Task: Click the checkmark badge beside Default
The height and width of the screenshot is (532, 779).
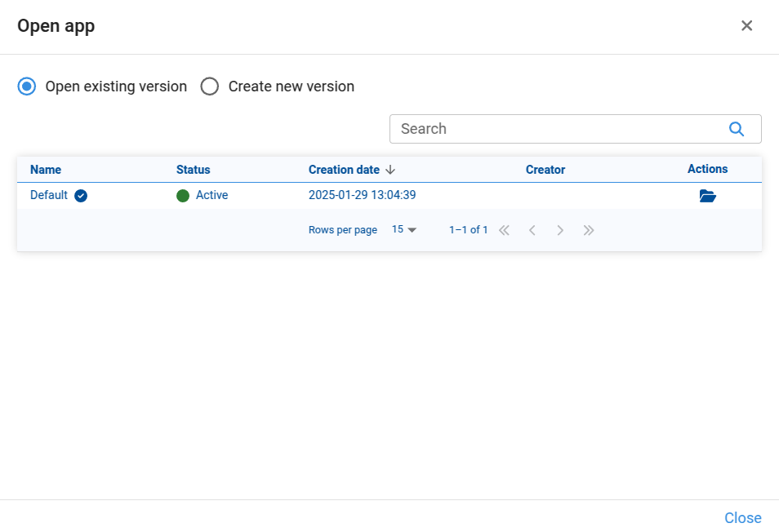Action: (x=81, y=196)
